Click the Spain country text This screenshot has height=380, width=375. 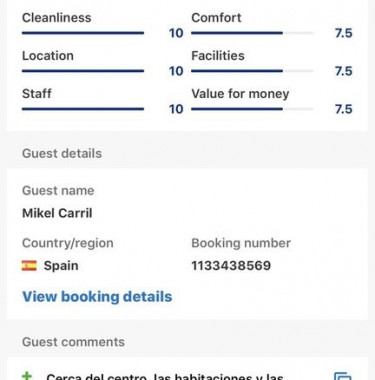click(x=61, y=266)
